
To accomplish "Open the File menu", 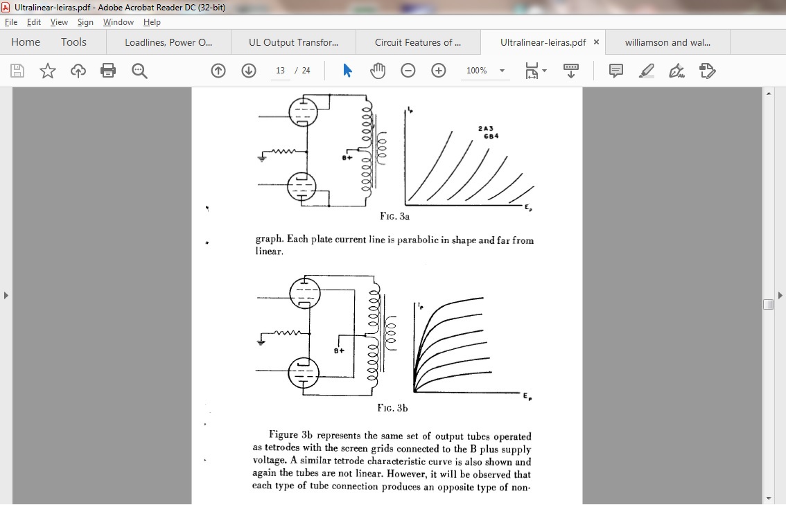I will point(11,22).
